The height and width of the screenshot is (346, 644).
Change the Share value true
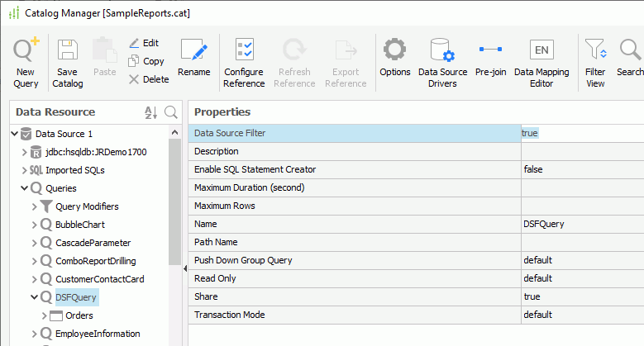point(582,296)
